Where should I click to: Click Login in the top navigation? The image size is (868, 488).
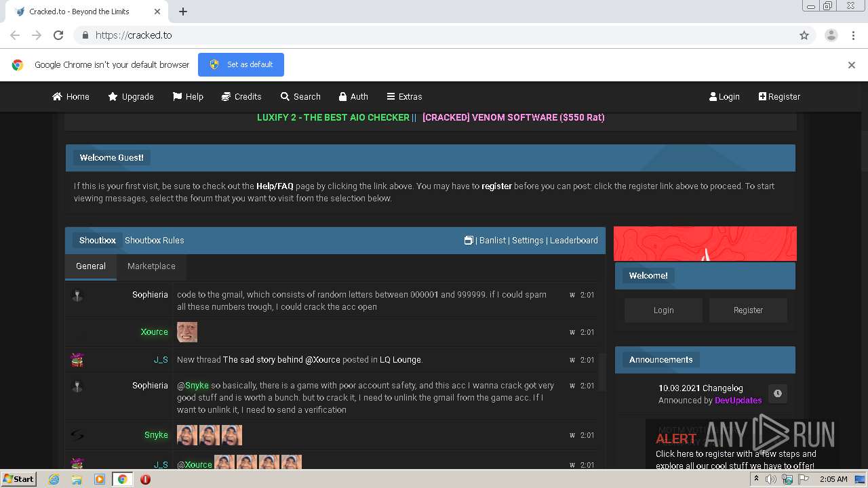tap(724, 96)
